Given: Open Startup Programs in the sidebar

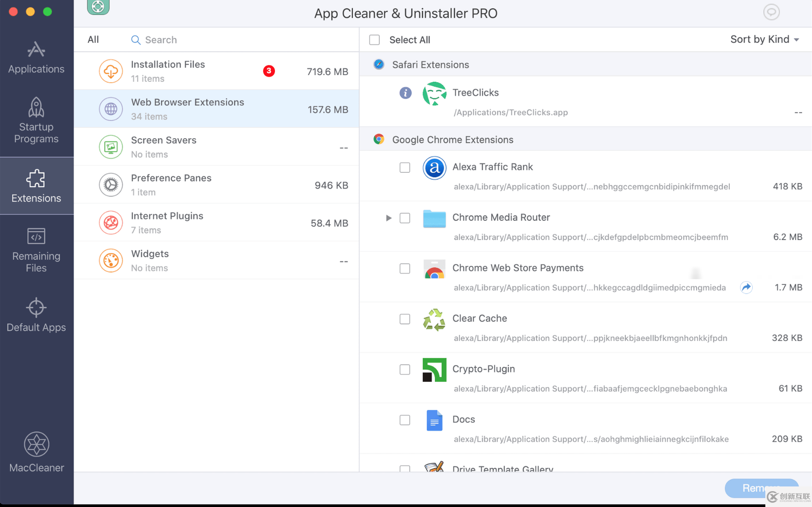Looking at the screenshot, I should pyautogui.click(x=36, y=120).
